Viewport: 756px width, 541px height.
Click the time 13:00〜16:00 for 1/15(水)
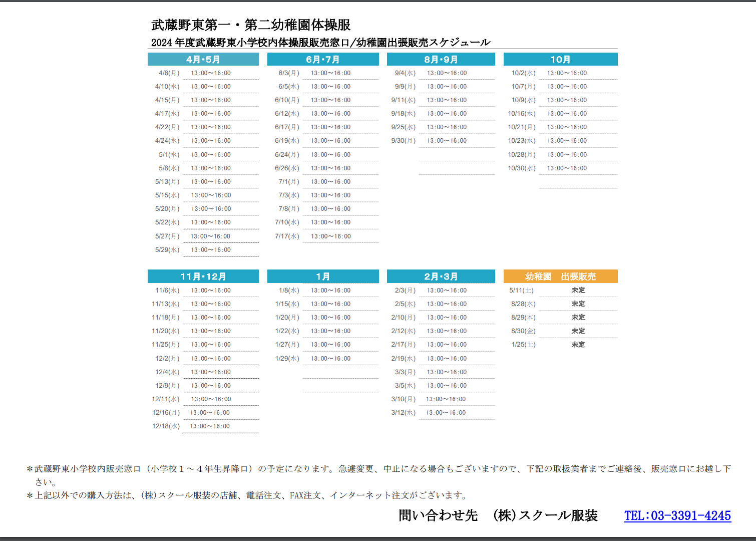coord(330,304)
